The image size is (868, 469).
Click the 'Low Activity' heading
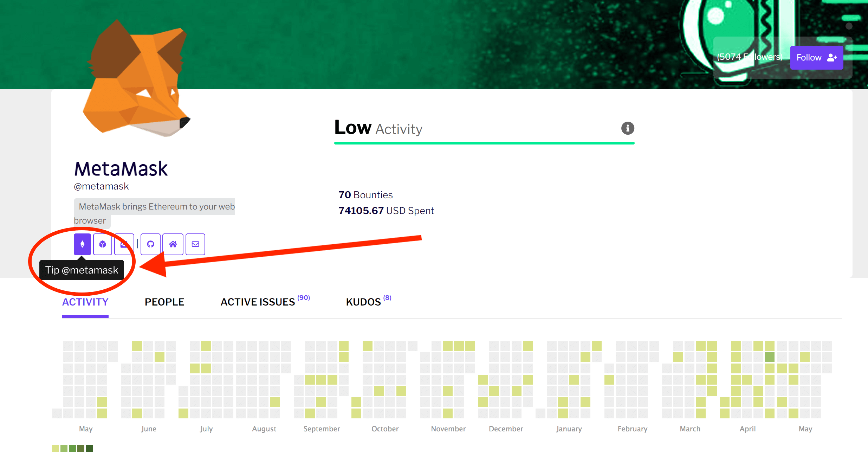[378, 128]
